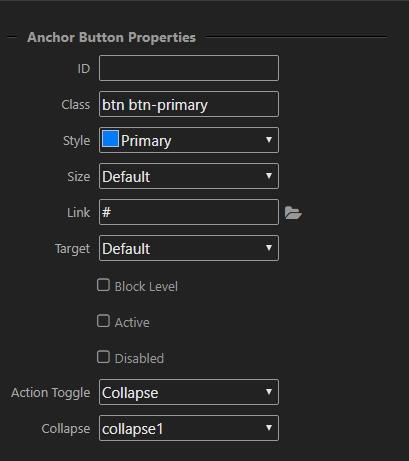Open the Style dropdown showing Primary
The width and height of the screenshot is (409, 461).
189,140
